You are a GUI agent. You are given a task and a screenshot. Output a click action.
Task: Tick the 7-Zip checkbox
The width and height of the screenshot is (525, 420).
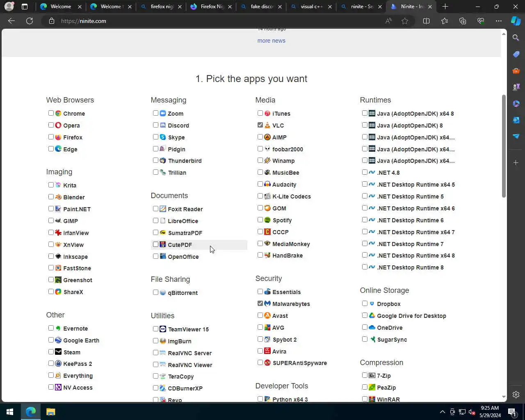365,375
